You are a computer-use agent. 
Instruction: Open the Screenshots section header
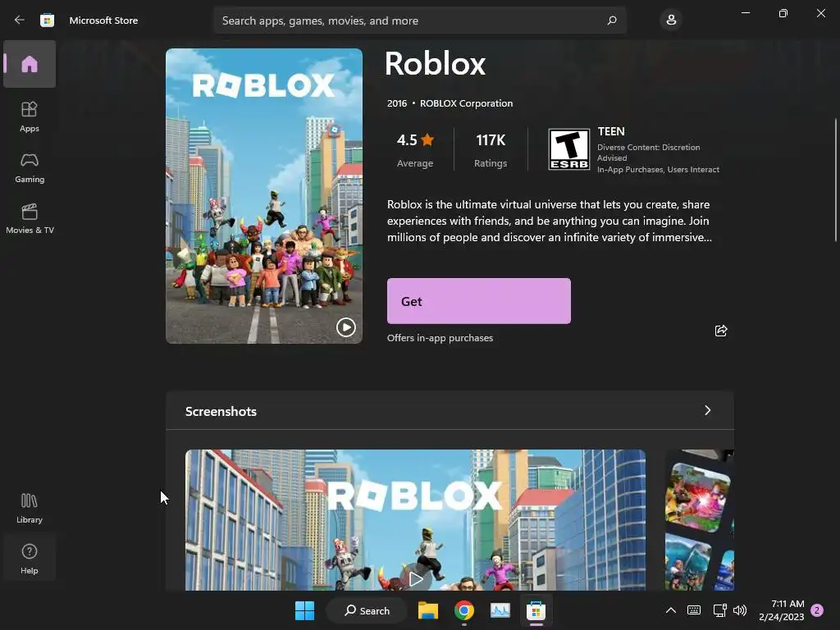coord(450,411)
